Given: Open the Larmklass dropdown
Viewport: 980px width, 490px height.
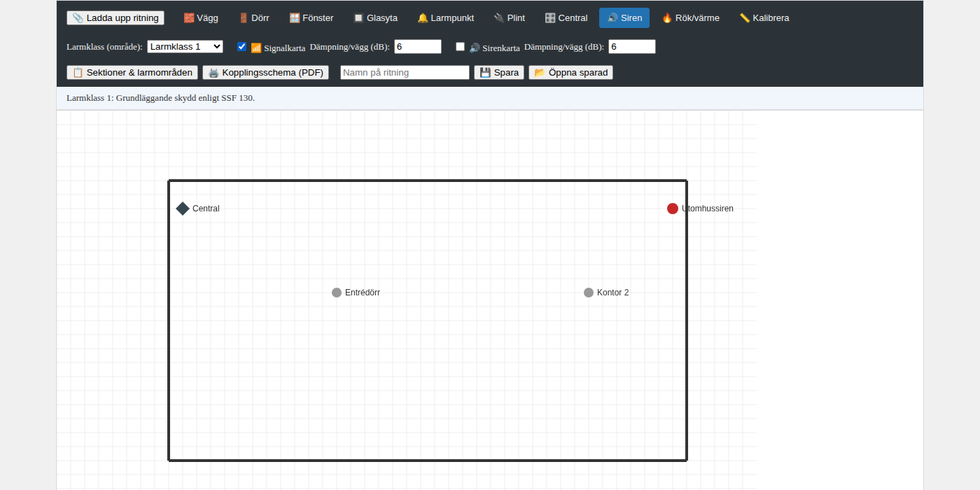Looking at the screenshot, I should pos(185,46).
